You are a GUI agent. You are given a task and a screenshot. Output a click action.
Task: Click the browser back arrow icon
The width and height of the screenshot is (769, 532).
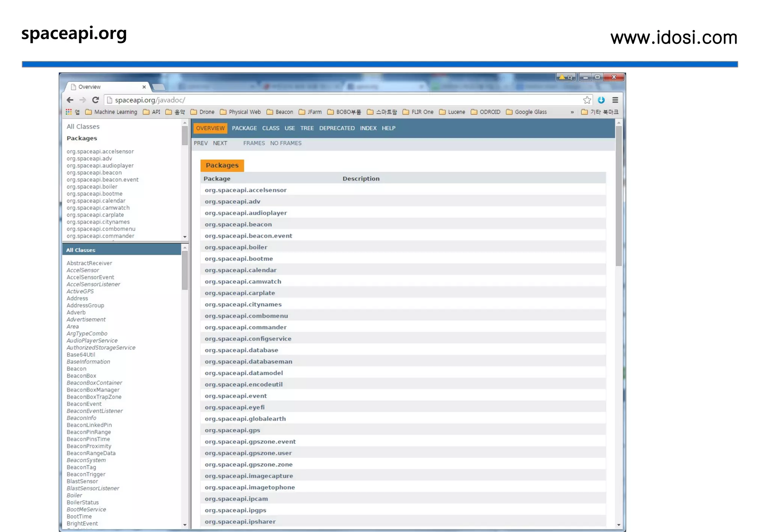click(x=70, y=100)
